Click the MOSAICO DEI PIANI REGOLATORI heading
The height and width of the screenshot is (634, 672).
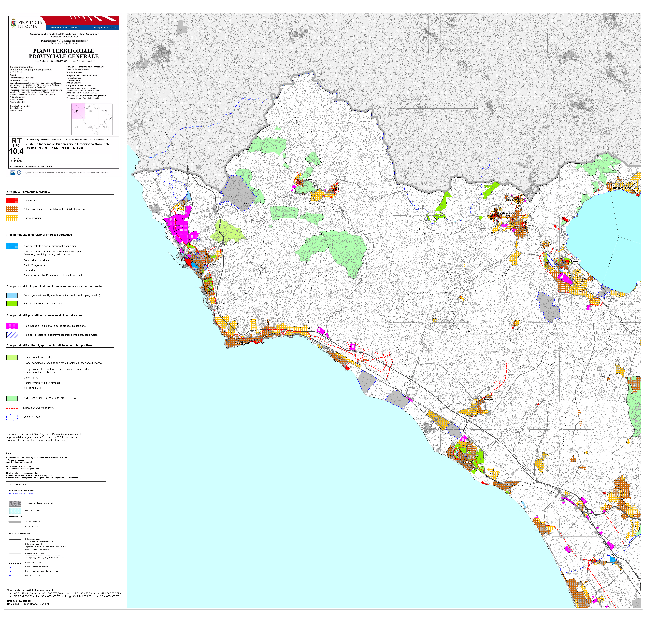pos(55,148)
